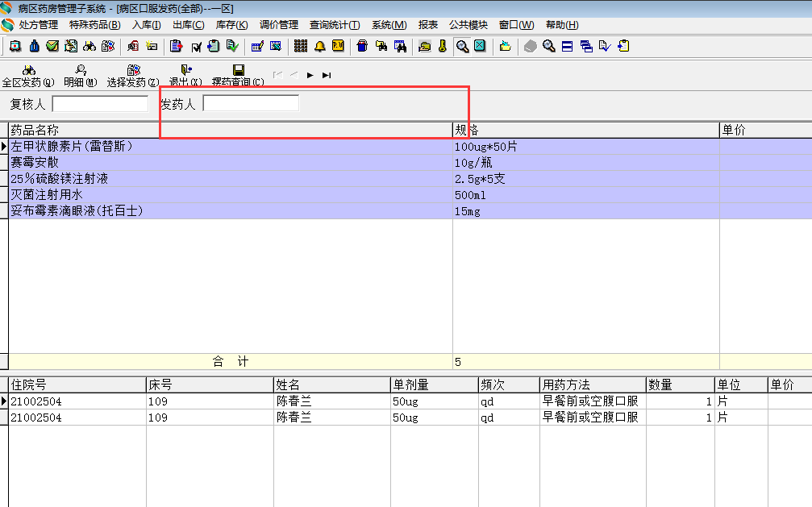Viewport: 812px width, 507px height.
Task: Click the magnifier icon beside the gray cube
Action: 549,46
